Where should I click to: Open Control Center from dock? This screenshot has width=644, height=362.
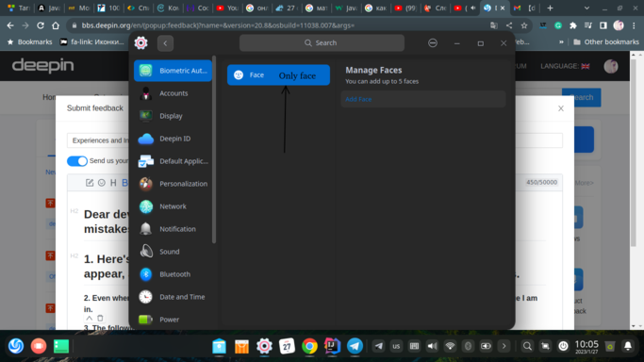(x=264, y=346)
